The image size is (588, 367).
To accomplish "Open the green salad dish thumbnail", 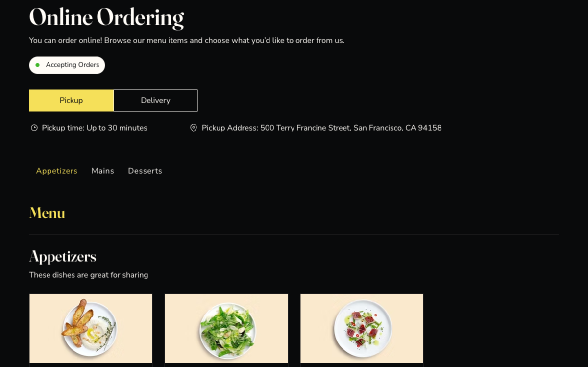I will (226, 328).
